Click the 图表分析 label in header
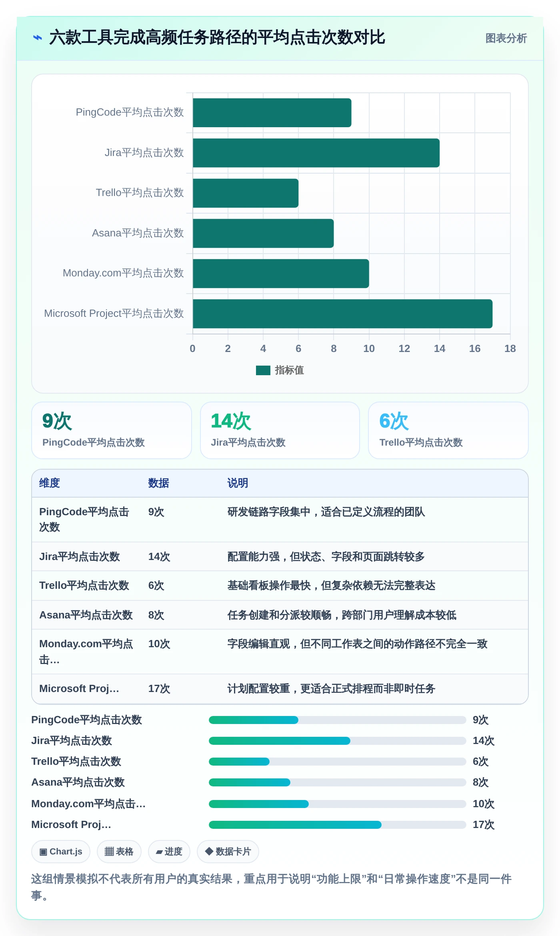The height and width of the screenshot is (936, 560). click(506, 38)
